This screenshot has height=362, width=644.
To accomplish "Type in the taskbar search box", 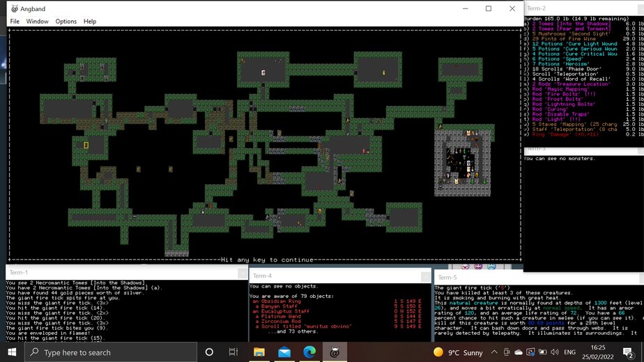I will 112,352.
